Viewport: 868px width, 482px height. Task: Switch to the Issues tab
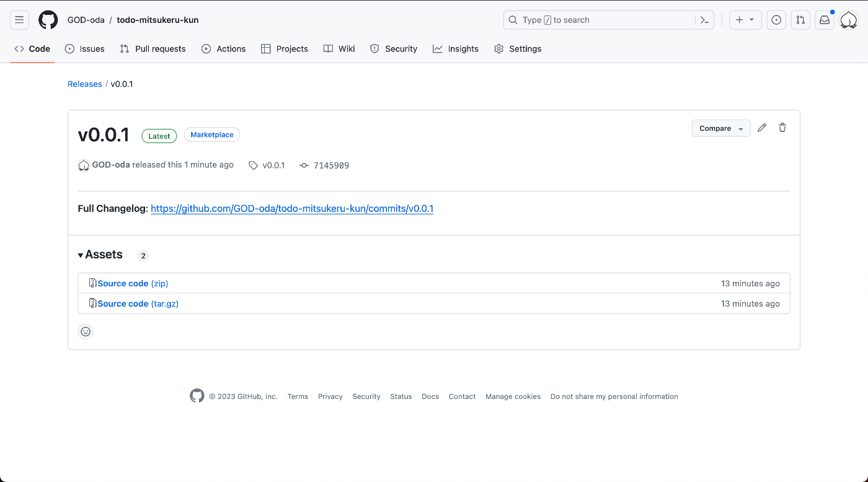click(x=85, y=49)
